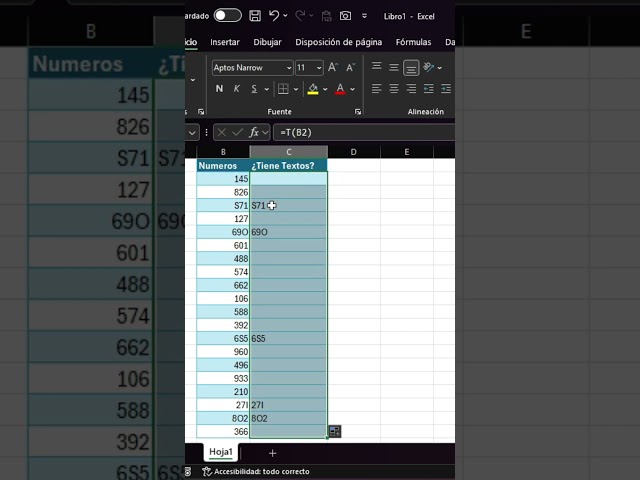The width and height of the screenshot is (640, 480).
Task: Open Customize Quick Access Toolbar arrow
Action: pyautogui.click(x=364, y=16)
